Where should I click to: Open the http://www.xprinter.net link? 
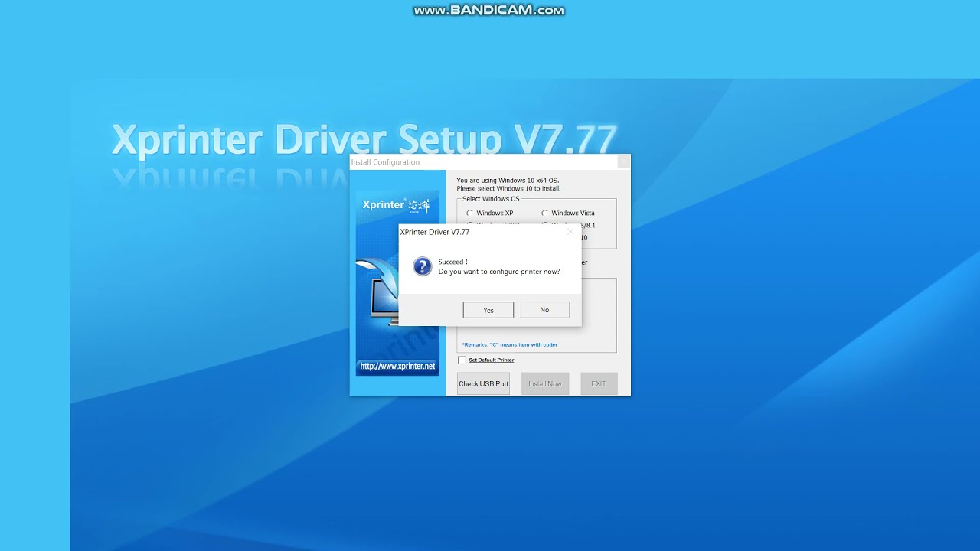click(397, 366)
